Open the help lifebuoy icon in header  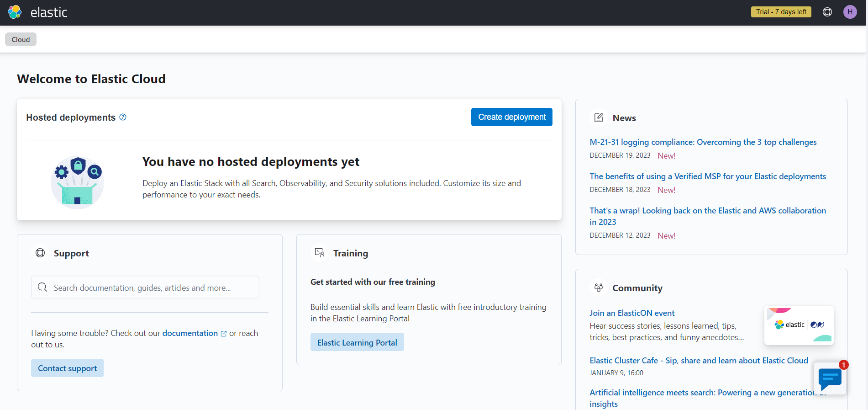coord(827,12)
